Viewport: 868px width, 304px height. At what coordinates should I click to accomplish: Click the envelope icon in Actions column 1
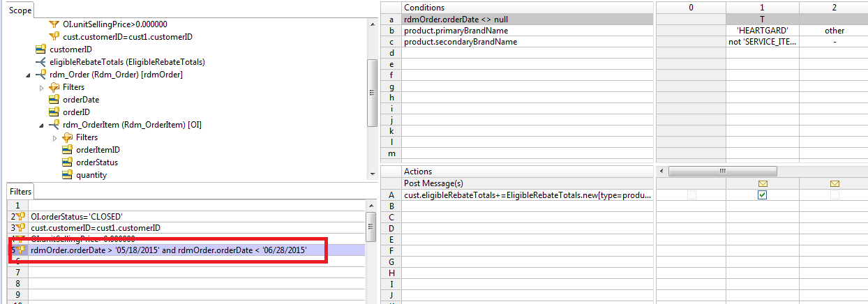pyautogui.click(x=762, y=183)
